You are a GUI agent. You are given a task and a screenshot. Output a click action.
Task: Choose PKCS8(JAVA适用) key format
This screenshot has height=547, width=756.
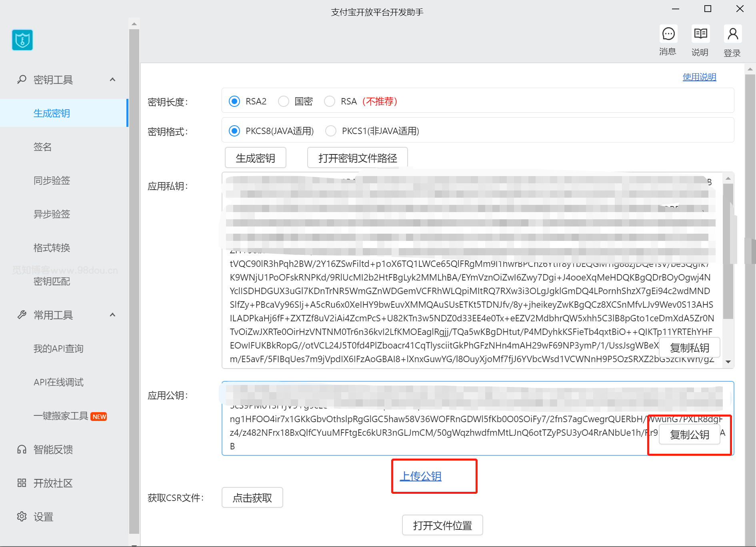[x=234, y=131]
